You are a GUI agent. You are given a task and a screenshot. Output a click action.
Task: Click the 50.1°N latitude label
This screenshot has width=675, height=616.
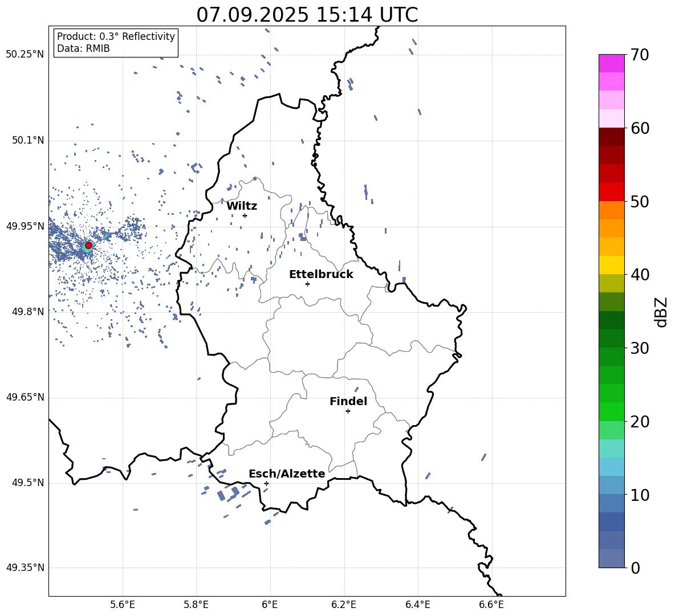[x=28, y=141]
